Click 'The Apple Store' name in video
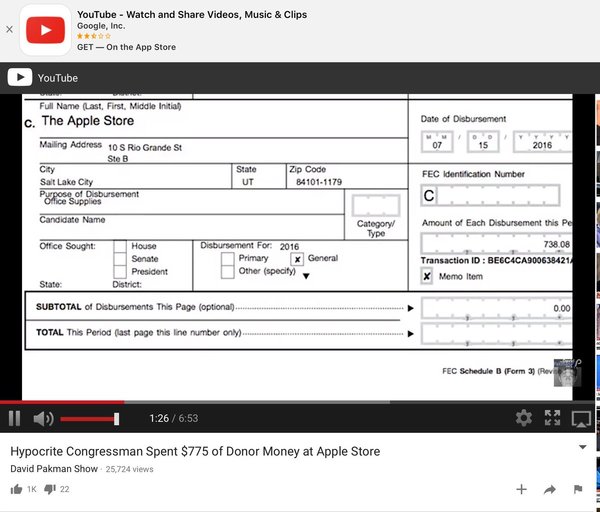600x512 pixels. [88, 121]
